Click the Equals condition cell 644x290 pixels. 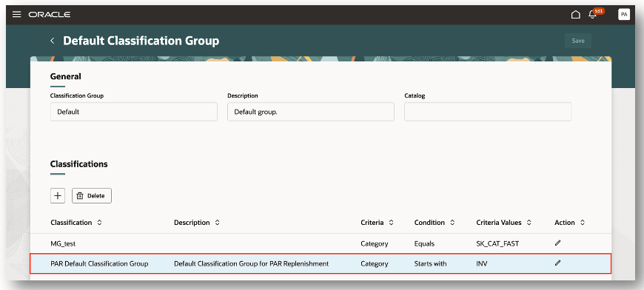pyautogui.click(x=424, y=243)
